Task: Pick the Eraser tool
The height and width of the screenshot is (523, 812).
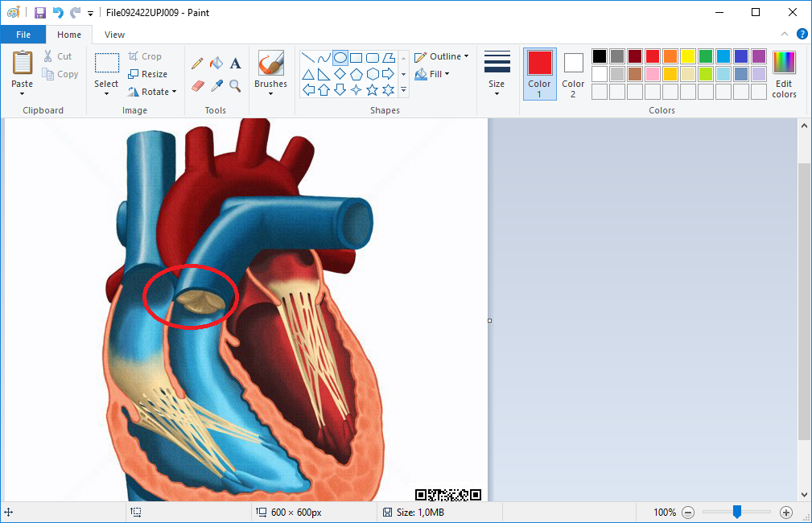Action: tap(197, 85)
